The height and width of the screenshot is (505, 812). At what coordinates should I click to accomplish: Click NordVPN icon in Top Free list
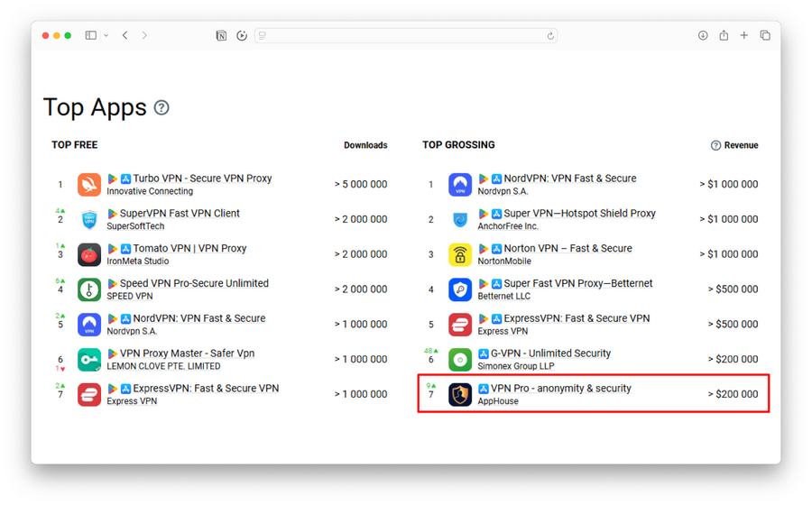(x=89, y=325)
